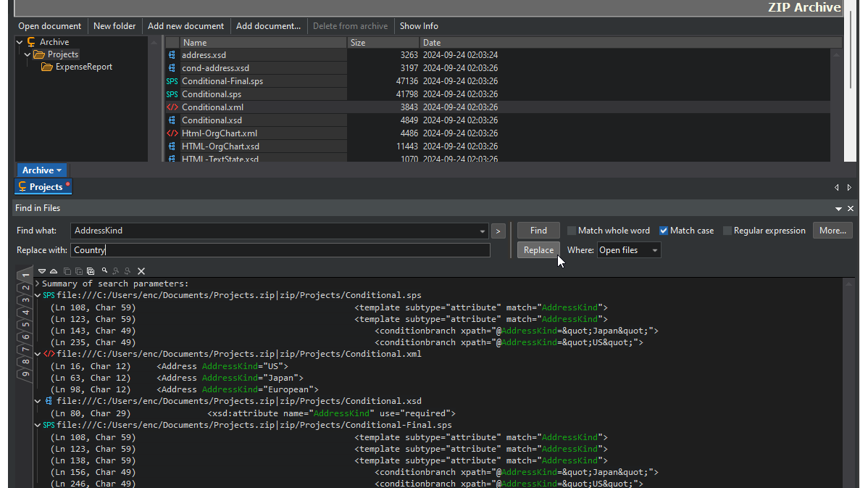
Task: Open the Where search scope dropdown
Action: (x=654, y=249)
